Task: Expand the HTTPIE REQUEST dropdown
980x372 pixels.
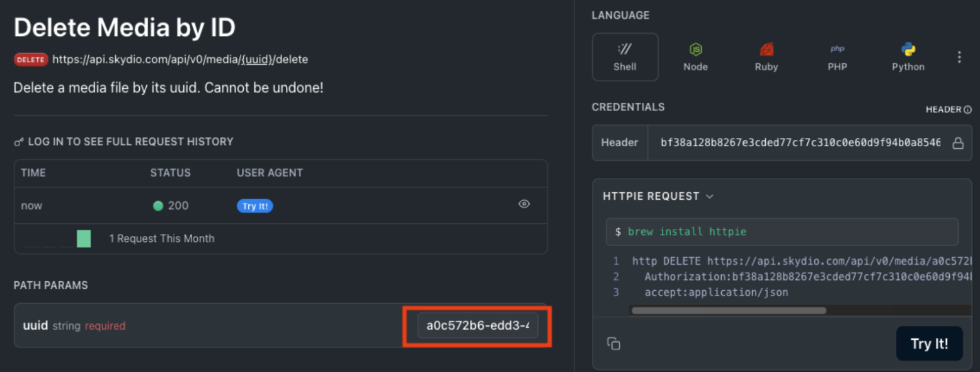Action: click(x=658, y=196)
